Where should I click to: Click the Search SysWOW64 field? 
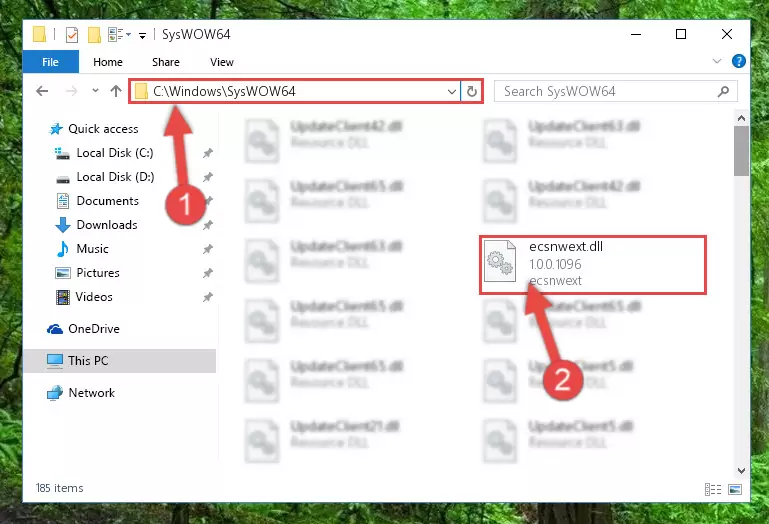(x=615, y=91)
